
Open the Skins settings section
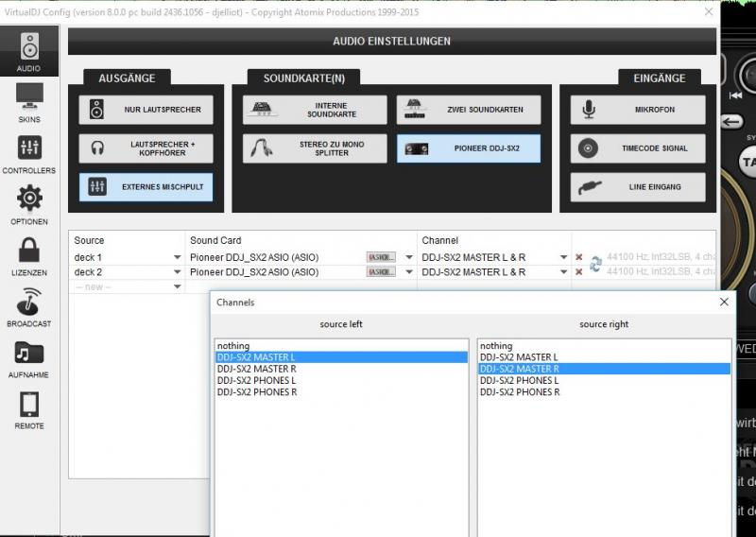pyautogui.click(x=29, y=102)
